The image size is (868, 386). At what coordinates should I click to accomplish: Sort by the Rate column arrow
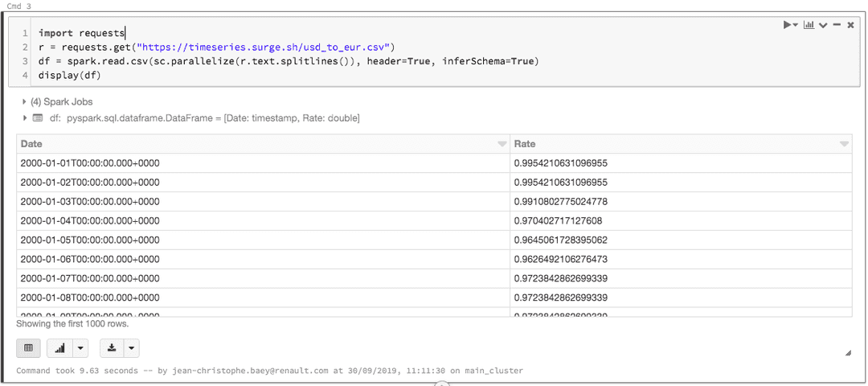click(x=844, y=144)
